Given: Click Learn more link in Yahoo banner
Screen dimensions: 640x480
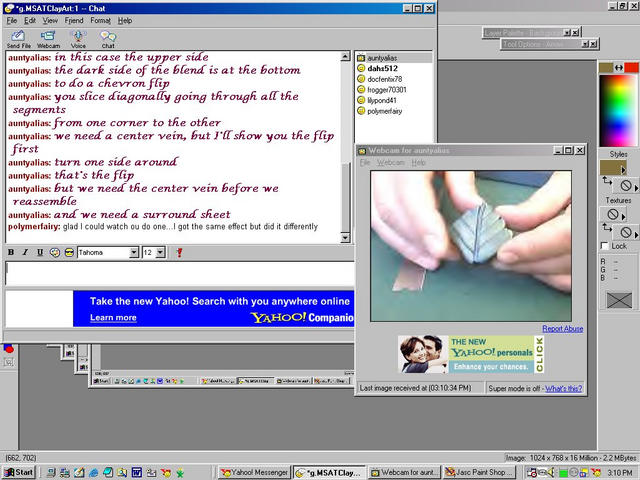Looking at the screenshot, I should 113,318.
